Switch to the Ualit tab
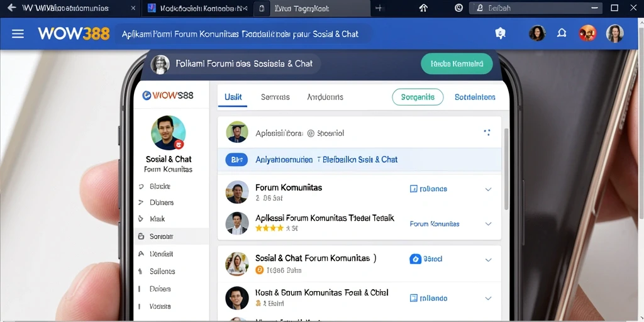The width and height of the screenshot is (644, 322). [233, 97]
